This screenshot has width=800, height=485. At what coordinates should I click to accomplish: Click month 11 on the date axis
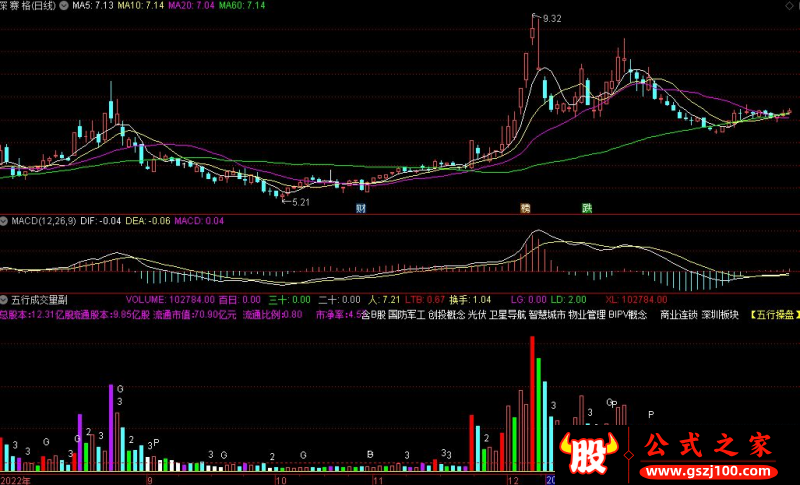(378, 480)
